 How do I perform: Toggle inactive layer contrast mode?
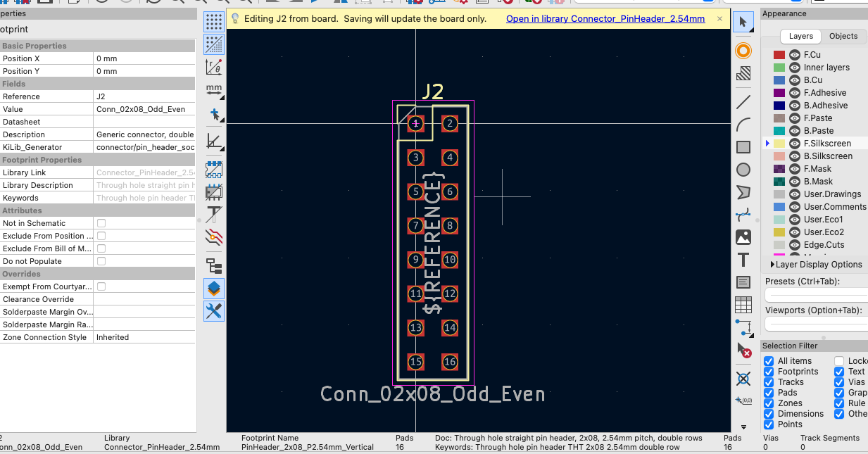pyautogui.click(x=214, y=237)
